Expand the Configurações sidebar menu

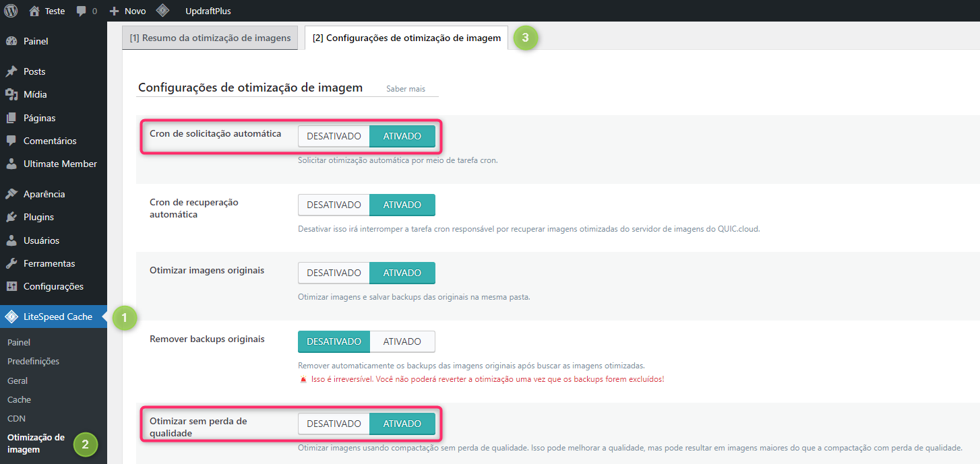tap(53, 286)
